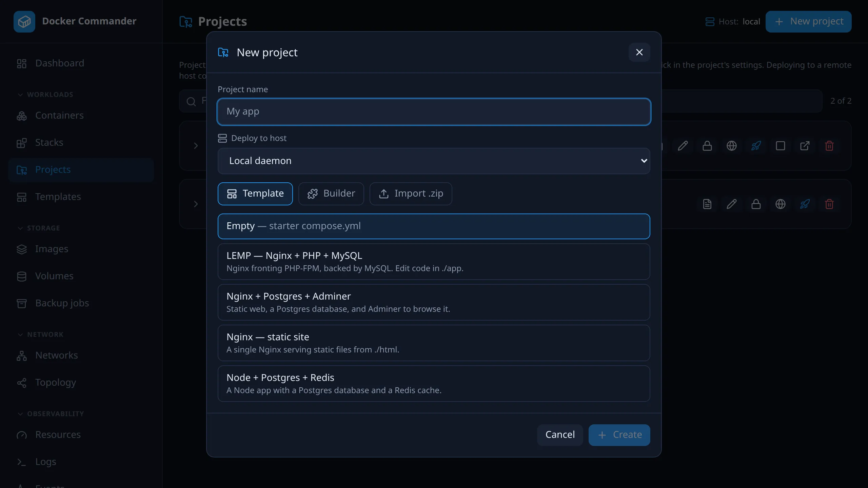Collapse the STORAGE sidebar section
The image size is (868, 488).
point(39,228)
